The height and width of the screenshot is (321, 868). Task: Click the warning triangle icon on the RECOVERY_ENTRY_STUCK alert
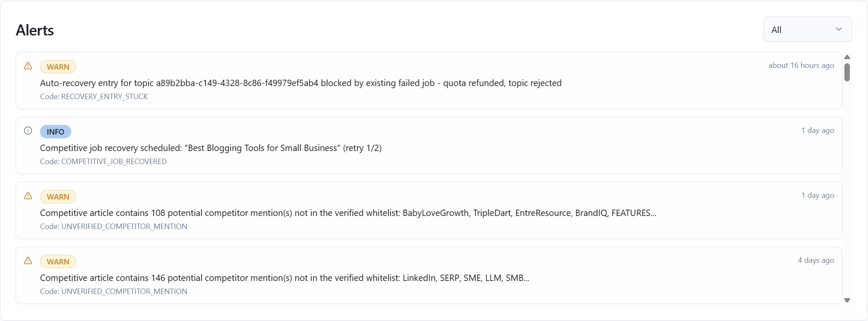[28, 66]
